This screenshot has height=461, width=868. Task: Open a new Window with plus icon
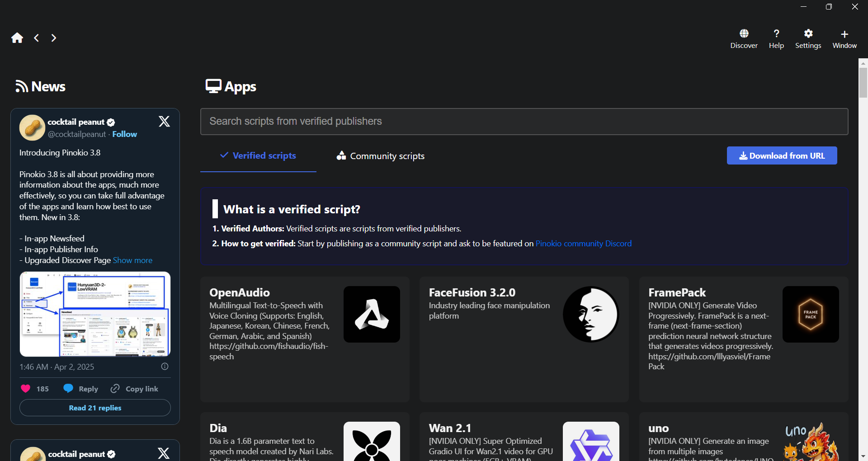coord(844,39)
